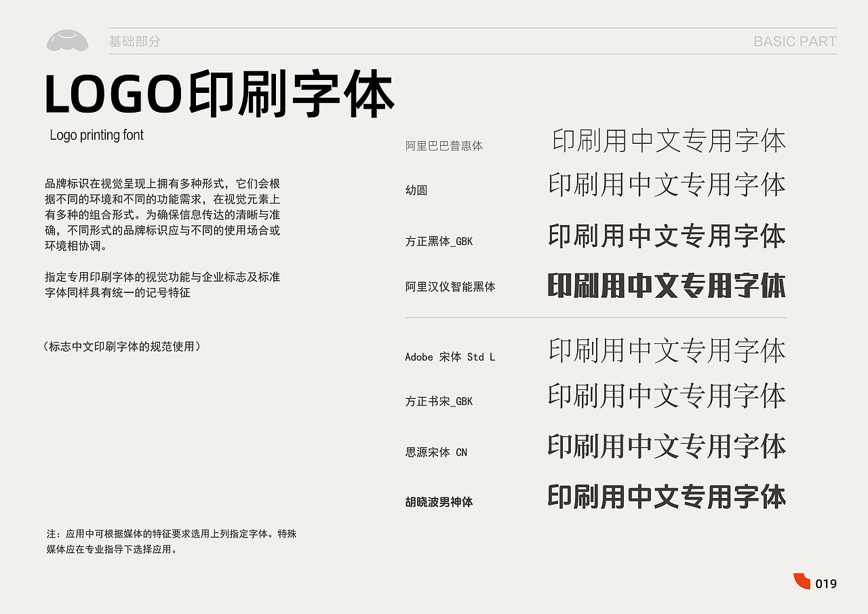Click the sample text beside 方正书宋_GBK
Screen dimensions: 868x614
click(x=667, y=396)
